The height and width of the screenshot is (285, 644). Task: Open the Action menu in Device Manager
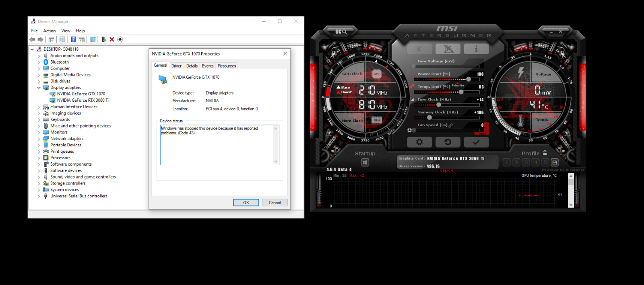[x=50, y=31]
